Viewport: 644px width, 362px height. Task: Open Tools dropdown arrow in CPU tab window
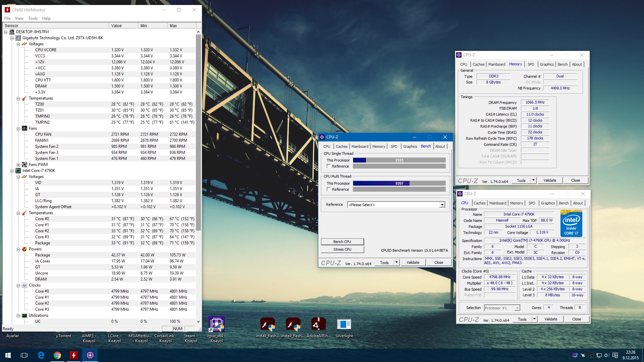[x=534, y=319]
